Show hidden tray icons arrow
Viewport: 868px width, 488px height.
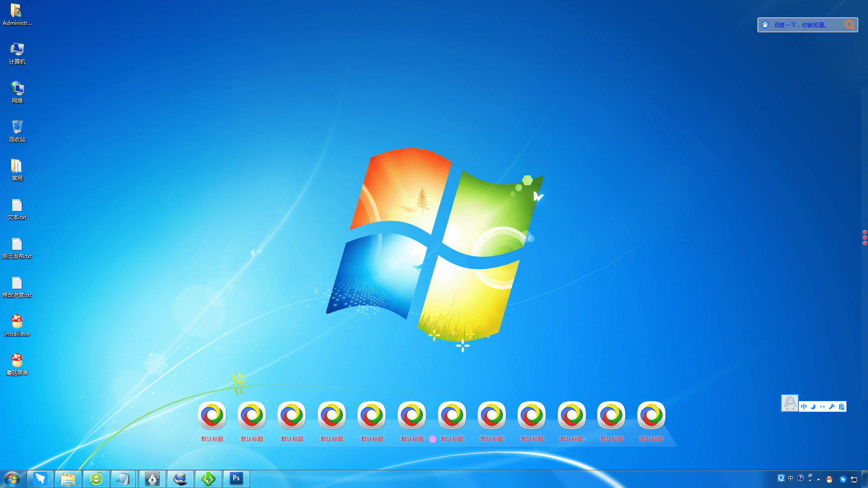pyautogui.click(x=819, y=479)
